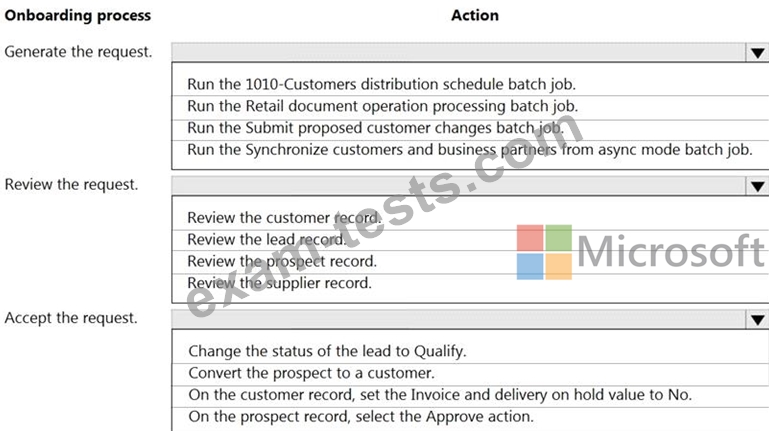Choose the prospect record Approve action option
This screenshot has height=431, width=769.
click(360, 416)
